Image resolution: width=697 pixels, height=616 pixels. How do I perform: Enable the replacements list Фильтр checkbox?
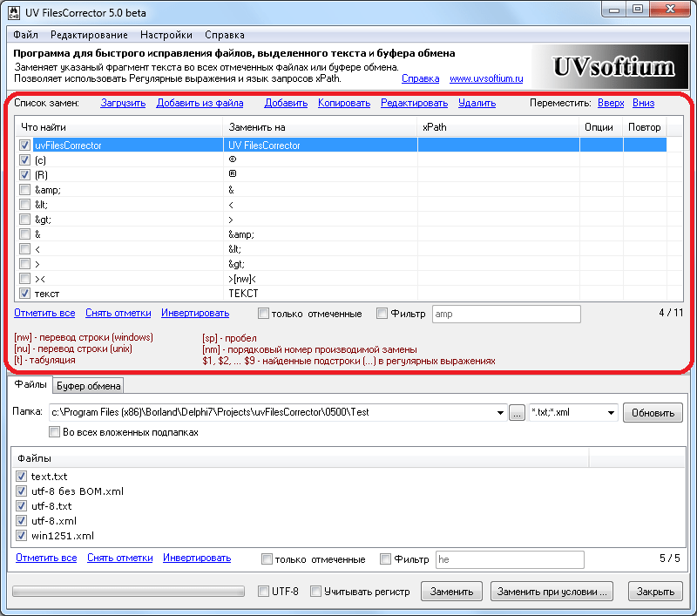pyautogui.click(x=382, y=314)
